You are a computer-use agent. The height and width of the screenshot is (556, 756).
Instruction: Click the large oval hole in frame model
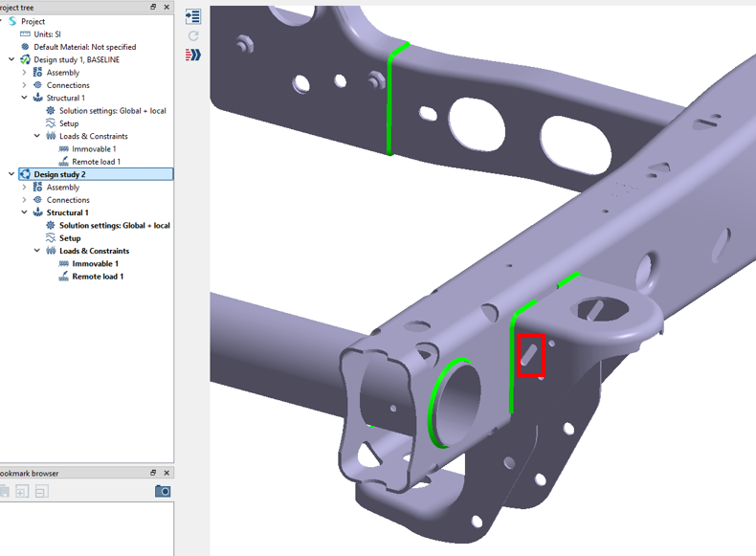pyautogui.click(x=575, y=145)
